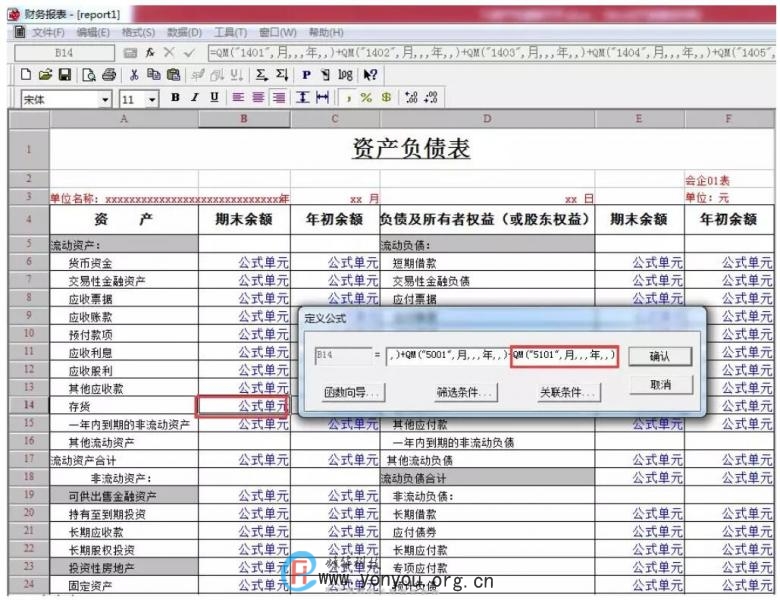
Task: Open the 编辑(E) menu
Action: (93, 33)
